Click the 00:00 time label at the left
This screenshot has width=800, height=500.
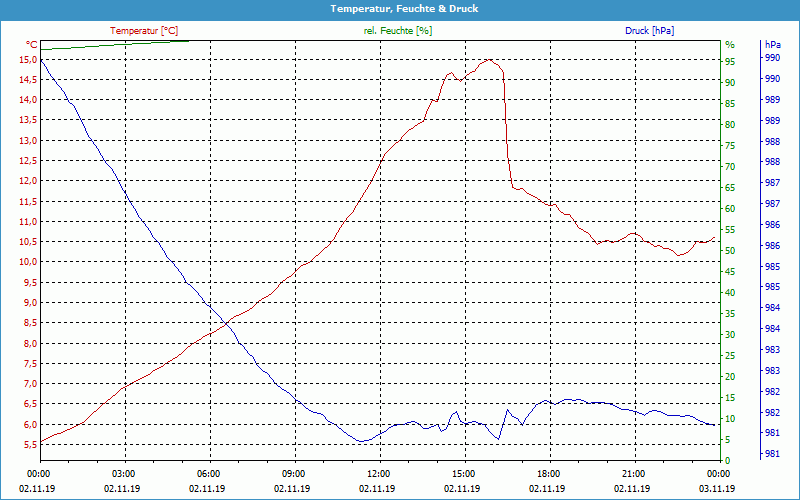pos(39,473)
